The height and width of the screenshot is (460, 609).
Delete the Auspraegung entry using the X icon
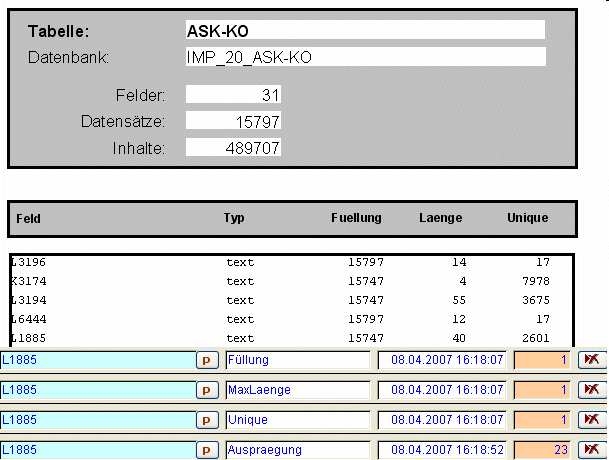click(591, 450)
